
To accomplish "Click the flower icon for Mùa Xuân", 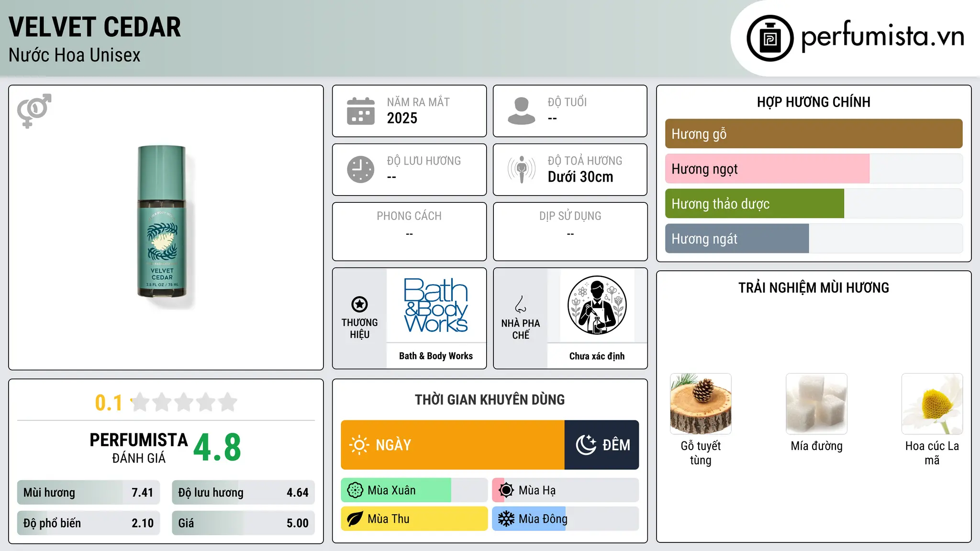I will 355,490.
